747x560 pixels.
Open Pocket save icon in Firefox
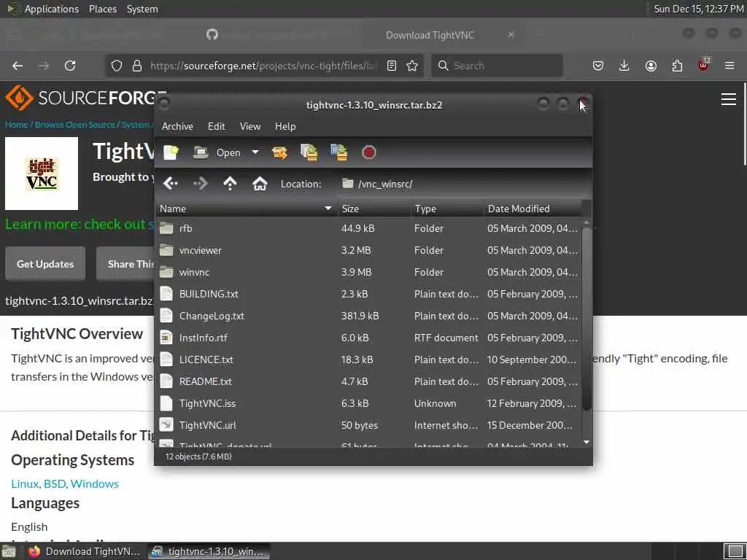[598, 66]
